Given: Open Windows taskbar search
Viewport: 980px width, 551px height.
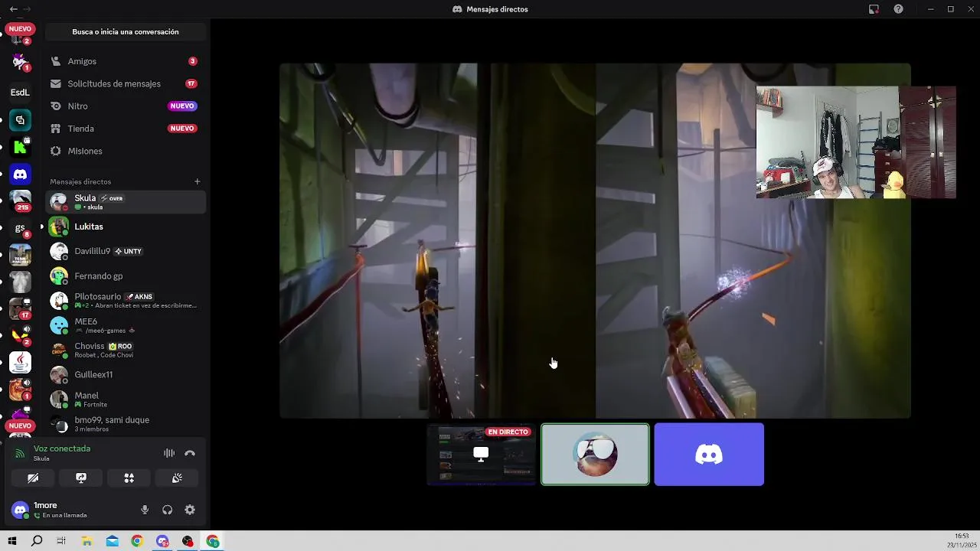Looking at the screenshot, I should [x=37, y=541].
